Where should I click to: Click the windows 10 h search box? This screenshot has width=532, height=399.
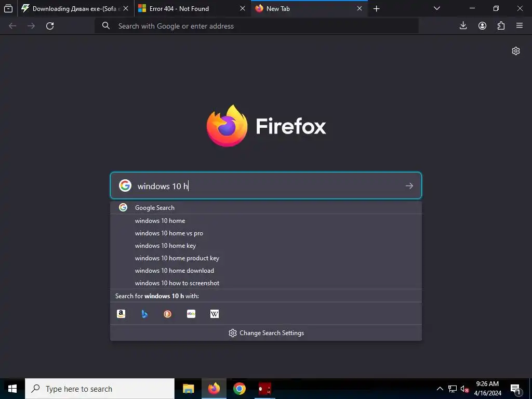[x=265, y=185]
